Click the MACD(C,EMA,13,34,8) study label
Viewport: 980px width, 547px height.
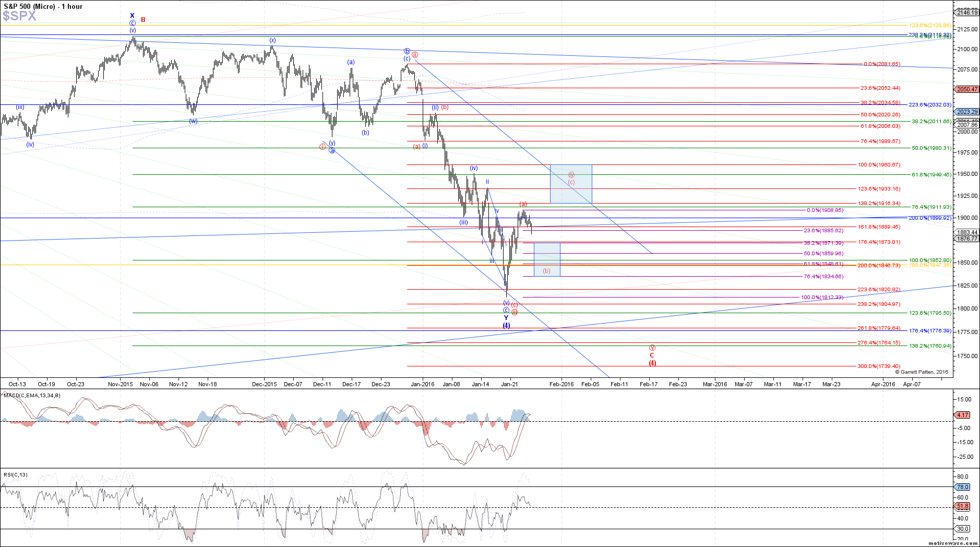pyautogui.click(x=32, y=395)
